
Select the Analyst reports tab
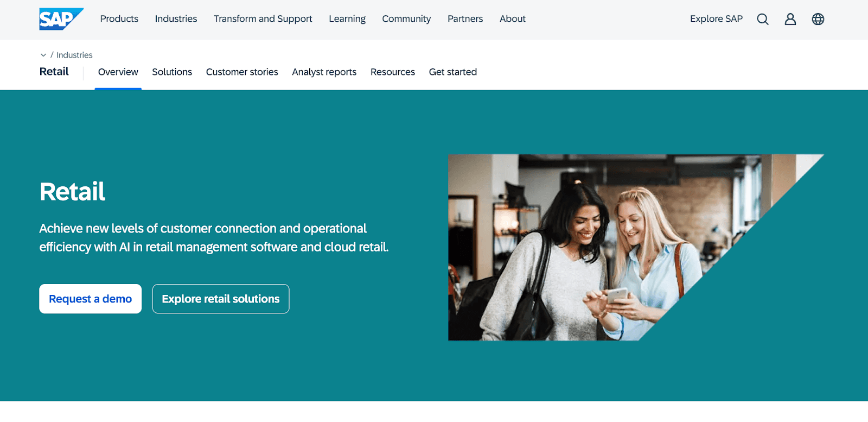(x=324, y=72)
